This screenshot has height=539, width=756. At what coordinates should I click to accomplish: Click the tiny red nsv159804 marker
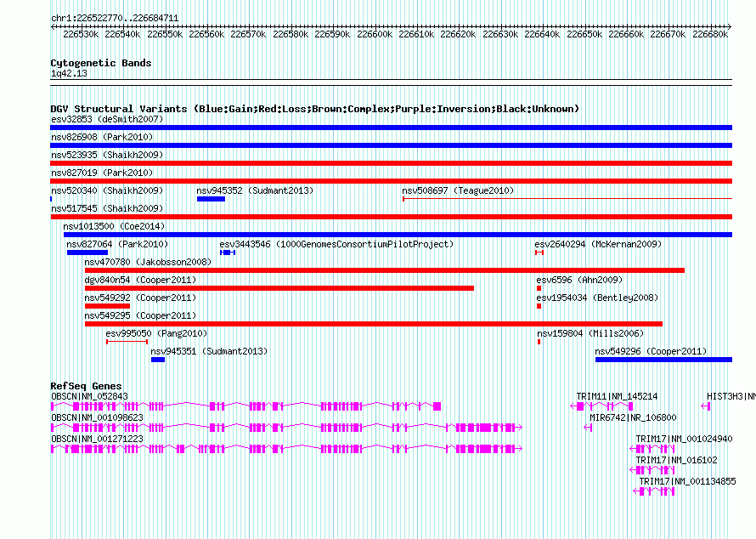(539, 342)
